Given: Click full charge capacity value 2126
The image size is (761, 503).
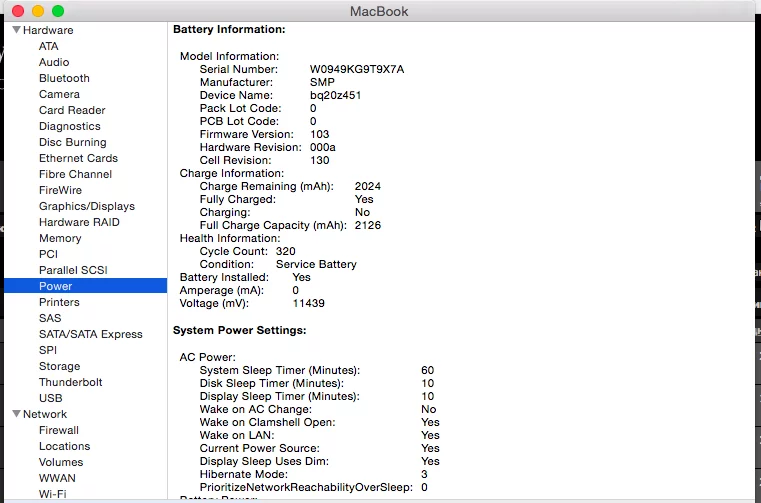Looking at the screenshot, I should (x=368, y=226).
